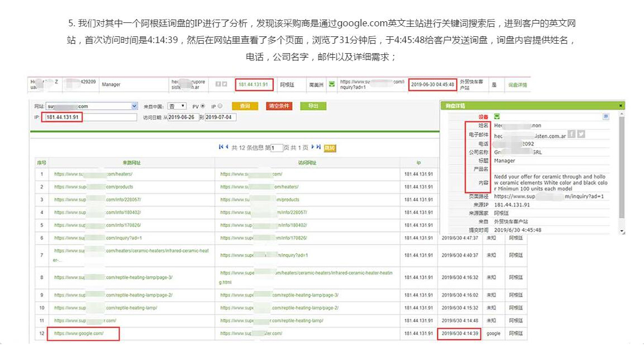Click the Facebook icon in the inquiry details panel
This screenshot has width=644, height=347.
(x=571, y=134)
